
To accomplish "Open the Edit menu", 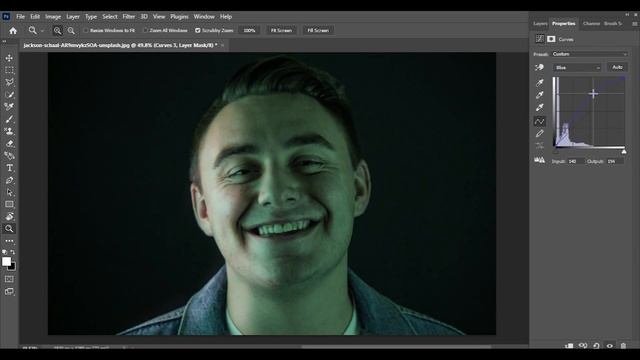I will coord(35,17).
